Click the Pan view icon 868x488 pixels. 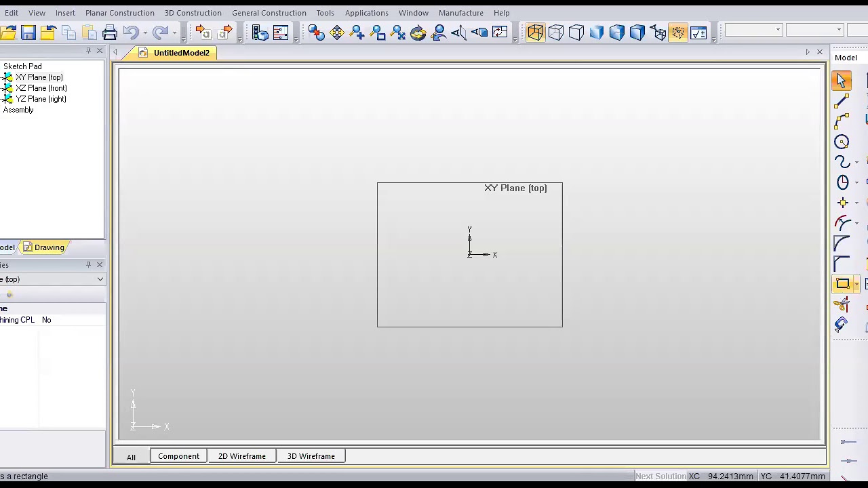(337, 33)
